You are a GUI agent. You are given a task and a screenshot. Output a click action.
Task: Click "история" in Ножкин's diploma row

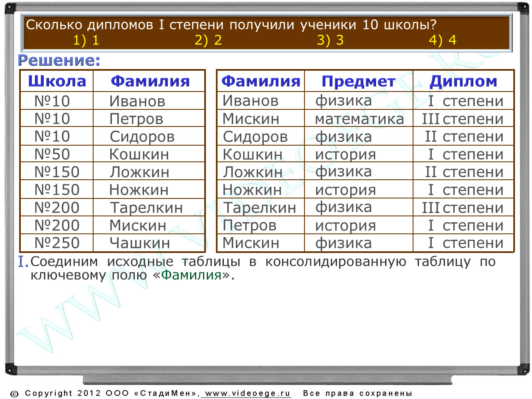[x=346, y=191]
